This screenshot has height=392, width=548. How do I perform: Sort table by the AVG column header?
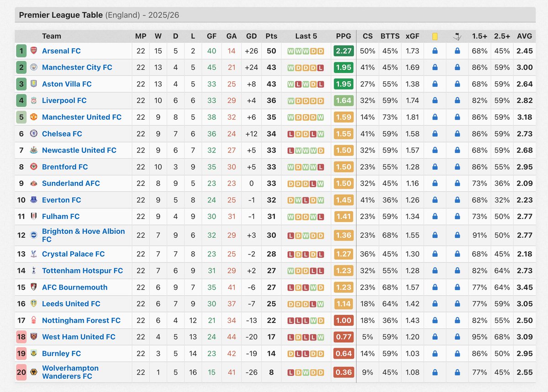pos(525,36)
